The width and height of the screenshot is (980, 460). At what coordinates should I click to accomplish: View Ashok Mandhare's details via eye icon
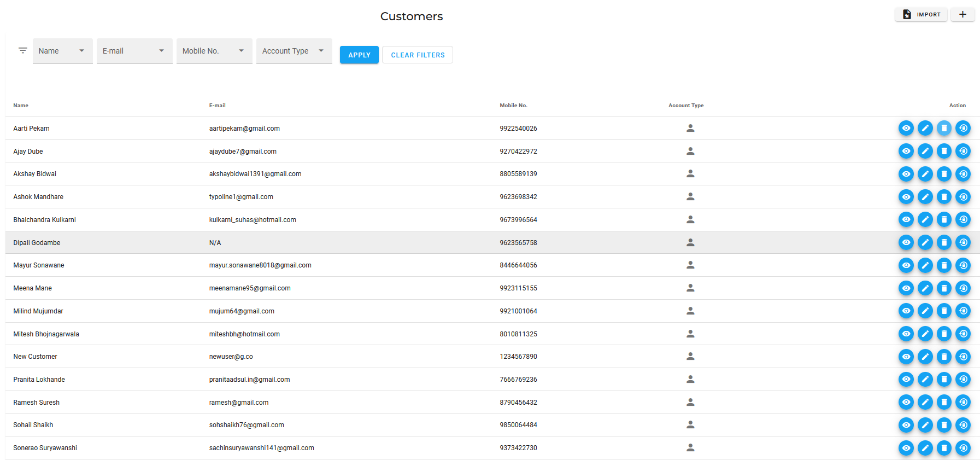tap(906, 197)
